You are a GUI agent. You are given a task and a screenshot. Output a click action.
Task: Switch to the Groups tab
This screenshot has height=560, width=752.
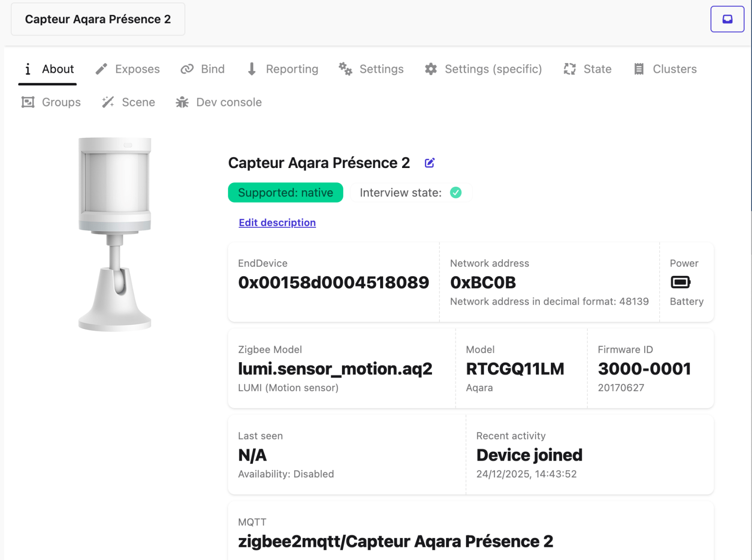tap(51, 102)
